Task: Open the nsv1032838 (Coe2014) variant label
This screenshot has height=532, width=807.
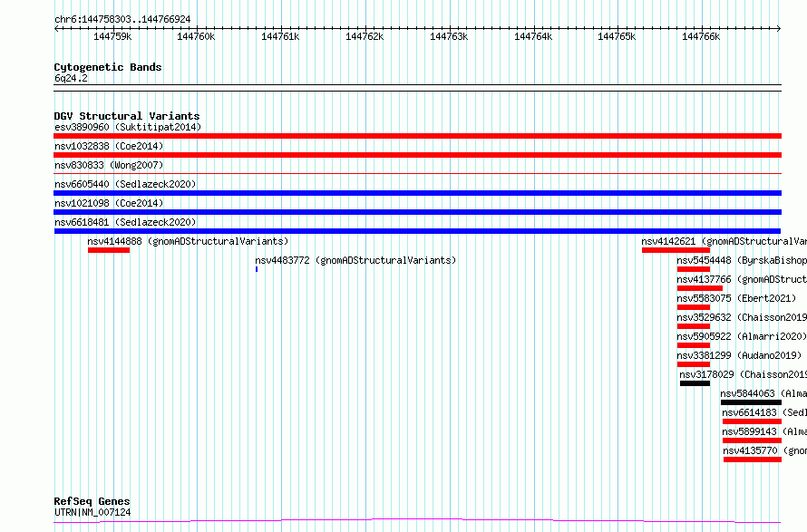Action: pos(109,146)
